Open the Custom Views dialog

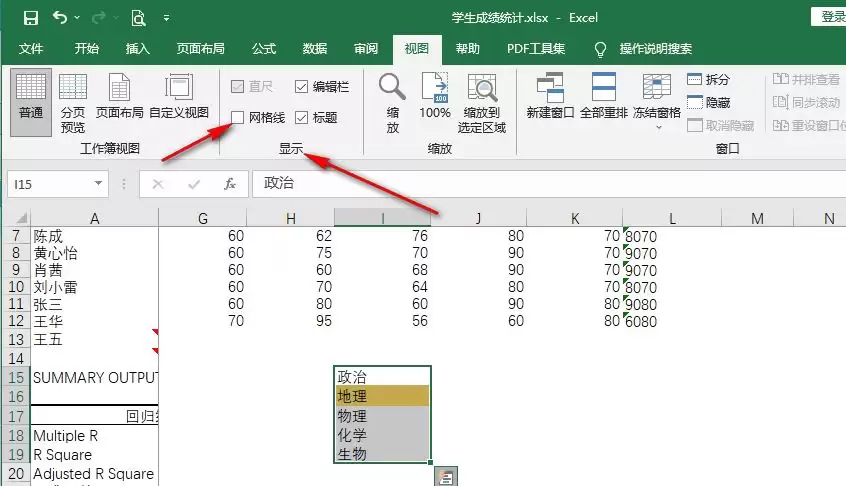[179, 97]
